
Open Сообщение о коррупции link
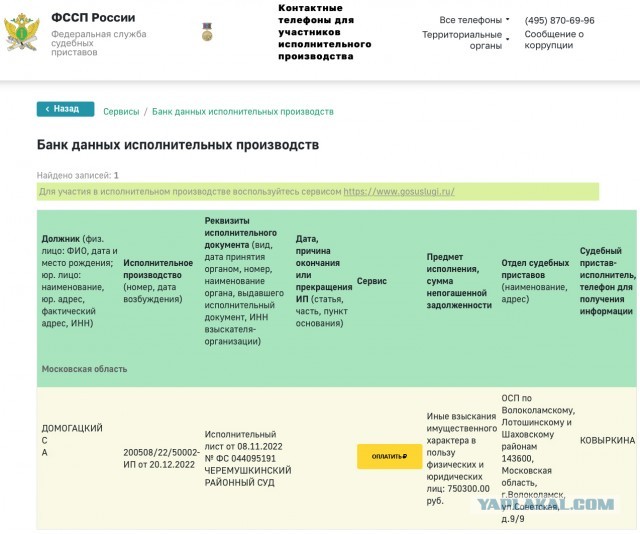click(554, 40)
